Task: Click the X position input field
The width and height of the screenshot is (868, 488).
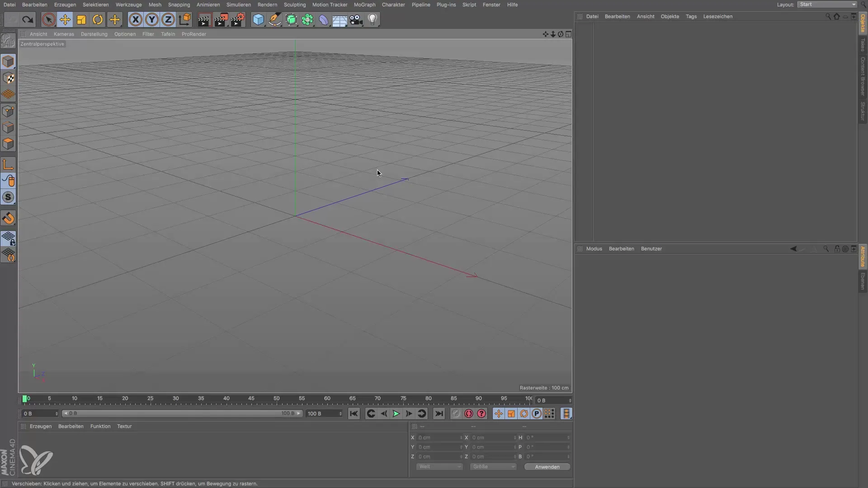Action: (x=439, y=437)
